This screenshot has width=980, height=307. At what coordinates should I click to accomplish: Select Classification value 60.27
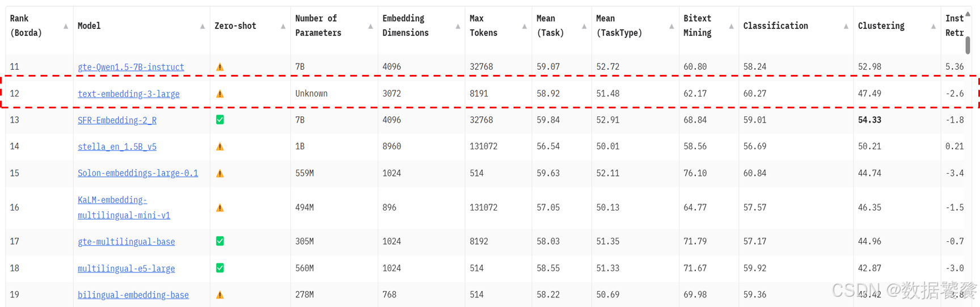pos(754,94)
